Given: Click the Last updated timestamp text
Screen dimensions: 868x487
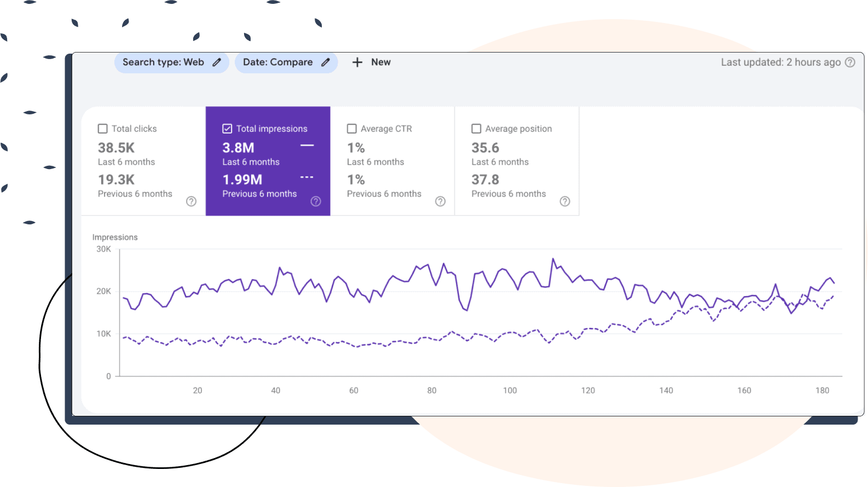Looking at the screenshot, I should click(780, 62).
